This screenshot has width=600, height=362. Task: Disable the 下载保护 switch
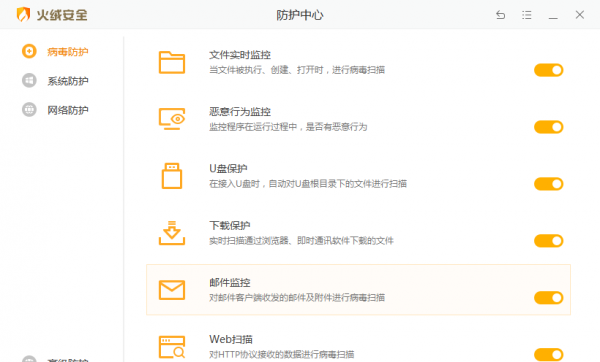point(548,241)
